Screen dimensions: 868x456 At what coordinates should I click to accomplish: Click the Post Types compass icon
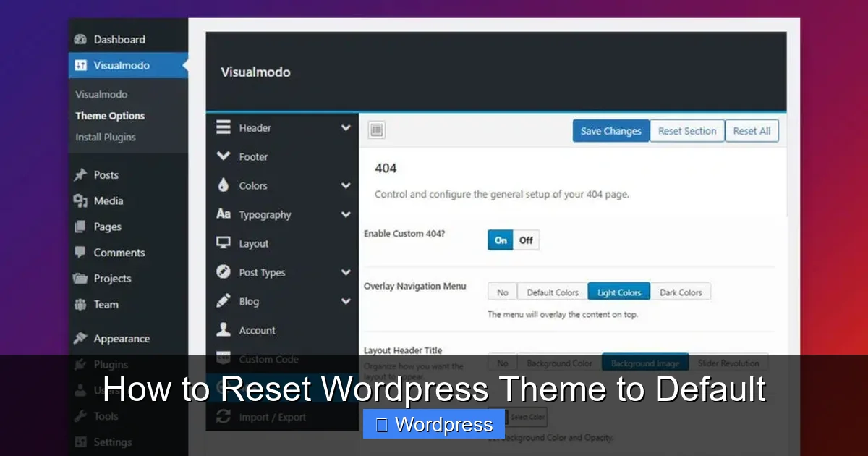[224, 272]
